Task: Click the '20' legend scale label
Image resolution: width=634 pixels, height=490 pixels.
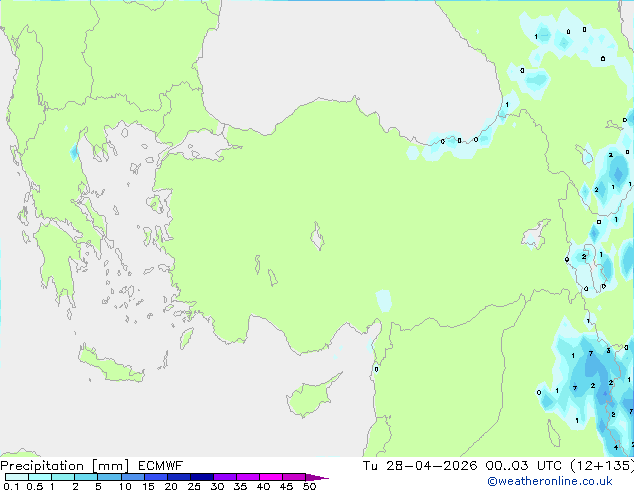Action: tap(171, 486)
